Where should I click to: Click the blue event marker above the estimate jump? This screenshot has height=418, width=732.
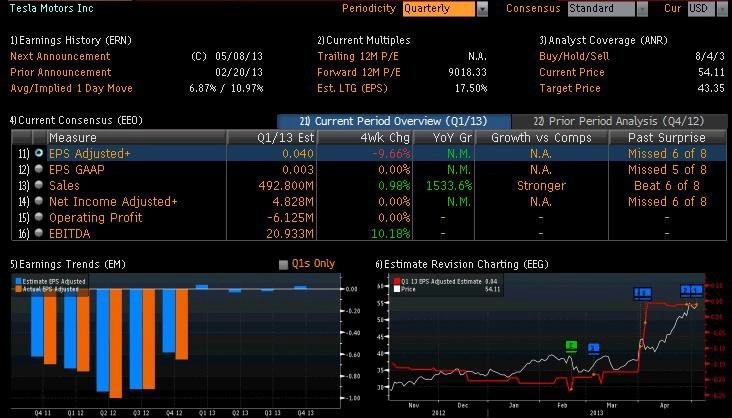pos(643,293)
